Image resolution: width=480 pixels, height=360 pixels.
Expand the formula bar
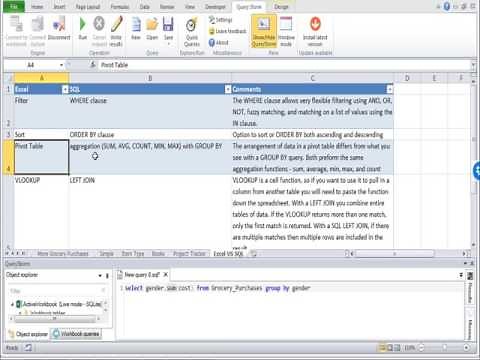(473, 65)
